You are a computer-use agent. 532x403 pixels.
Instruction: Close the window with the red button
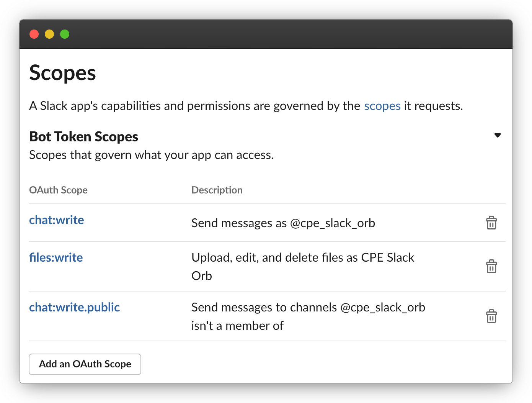pos(34,34)
